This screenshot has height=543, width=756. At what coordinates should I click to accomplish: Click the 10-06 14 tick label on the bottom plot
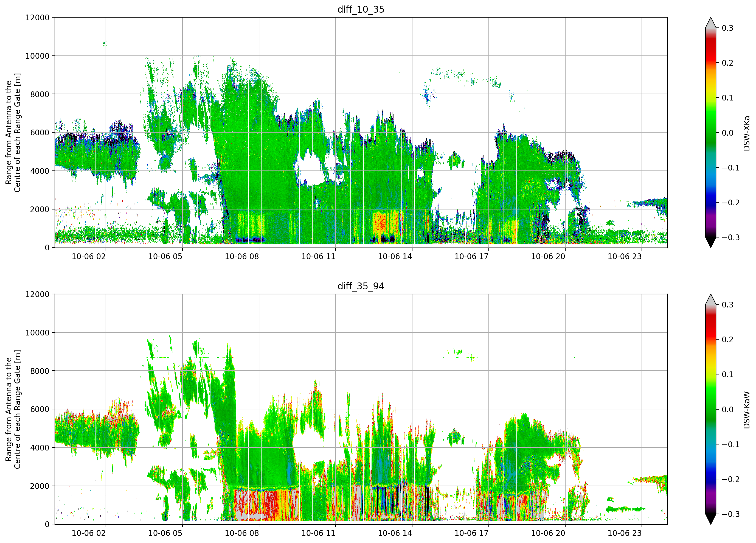click(x=395, y=533)
